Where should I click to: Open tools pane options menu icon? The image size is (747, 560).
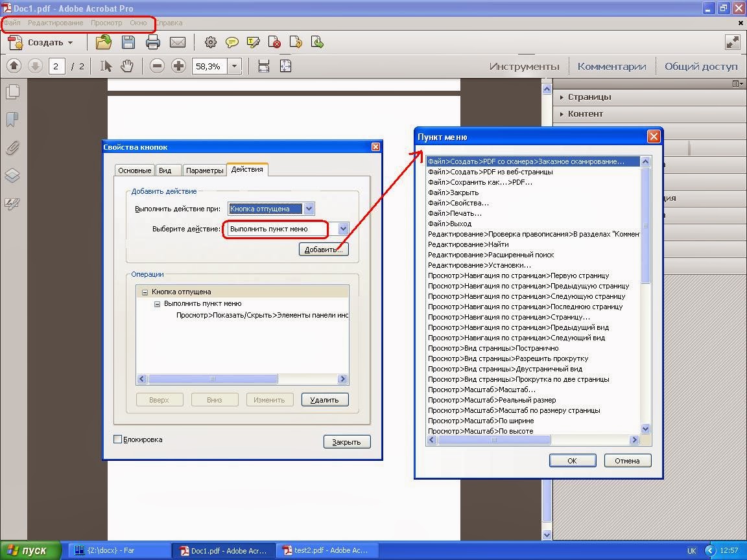[x=737, y=84]
